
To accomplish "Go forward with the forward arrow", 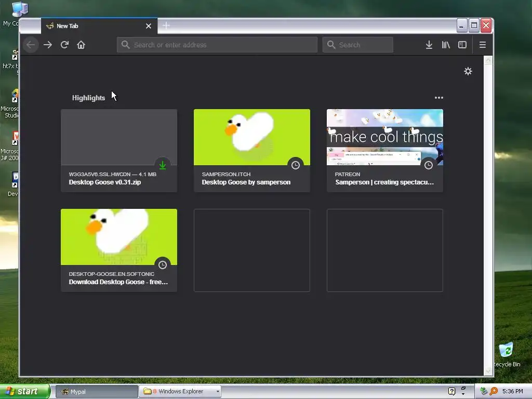I will [48, 45].
